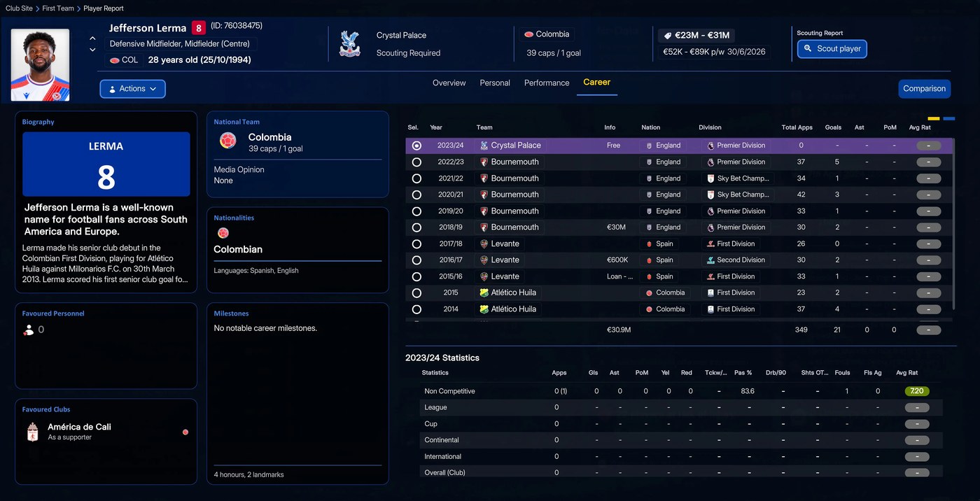This screenshot has width=980, height=501.
Task: Select the 2022/23 Bournemouth season radio button
Action: click(416, 162)
